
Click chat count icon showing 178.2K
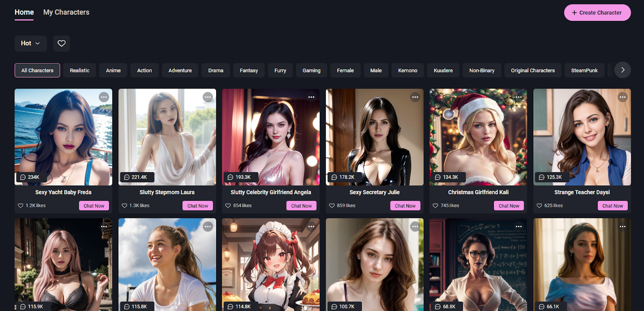click(334, 177)
